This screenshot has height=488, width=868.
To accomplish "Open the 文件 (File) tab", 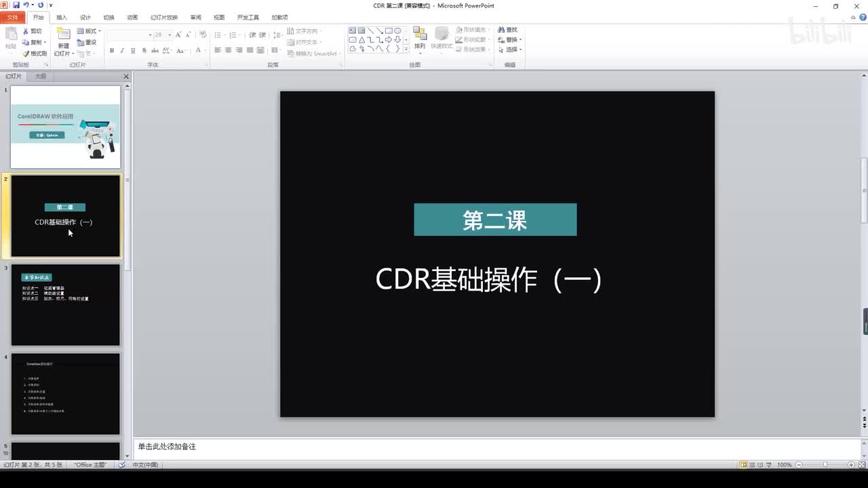I will click(x=13, y=18).
